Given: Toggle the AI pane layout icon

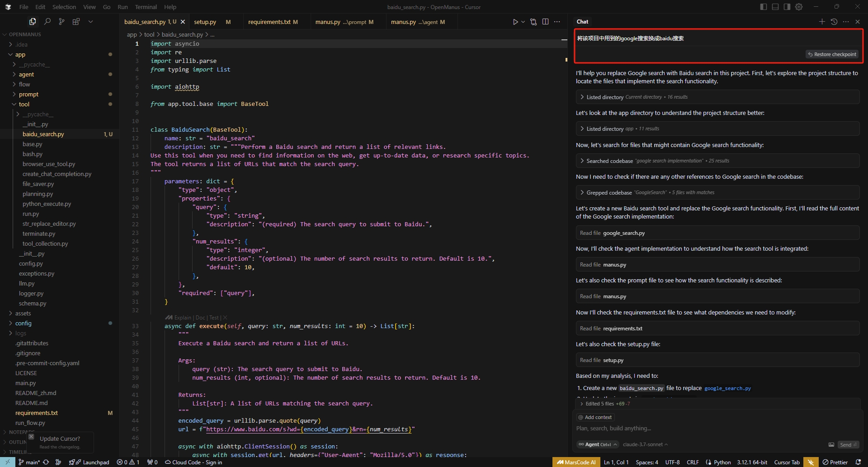Looking at the screenshot, I should click(787, 7).
